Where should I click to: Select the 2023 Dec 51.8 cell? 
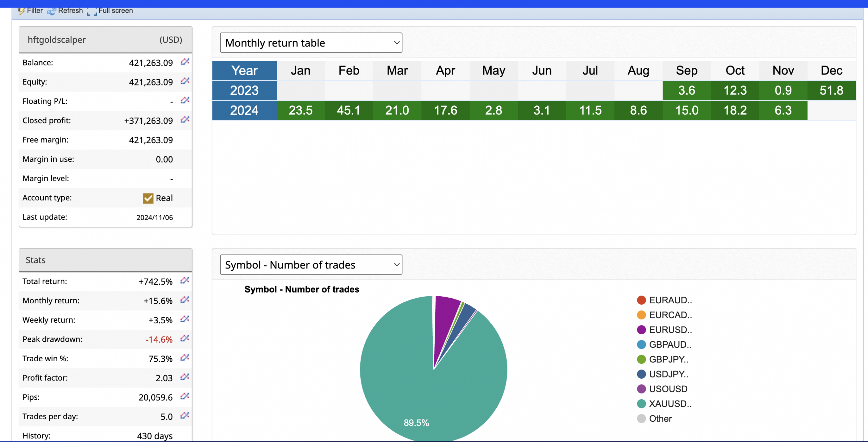click(x=831, y=91)
